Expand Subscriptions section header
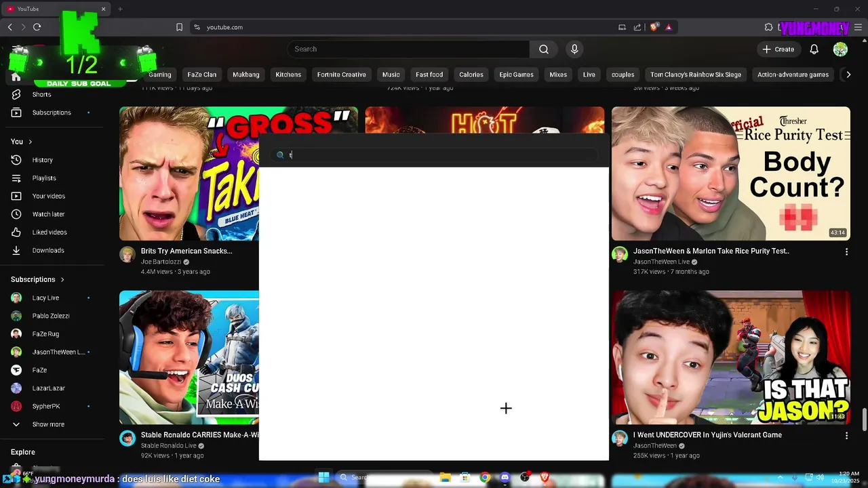This screenshot has height=488, width=868. tap(37, 279)
